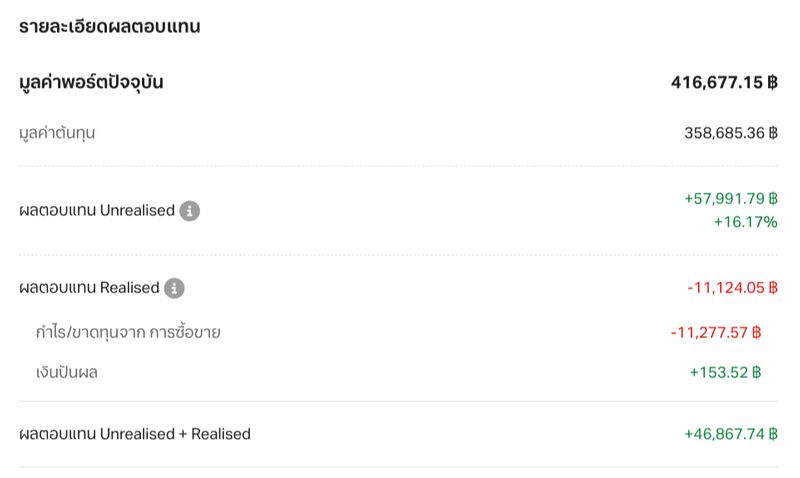The width and height of the screenshot is (800, 478).
Task: Click the เงินปันผล row label
Action: [67, 372]
